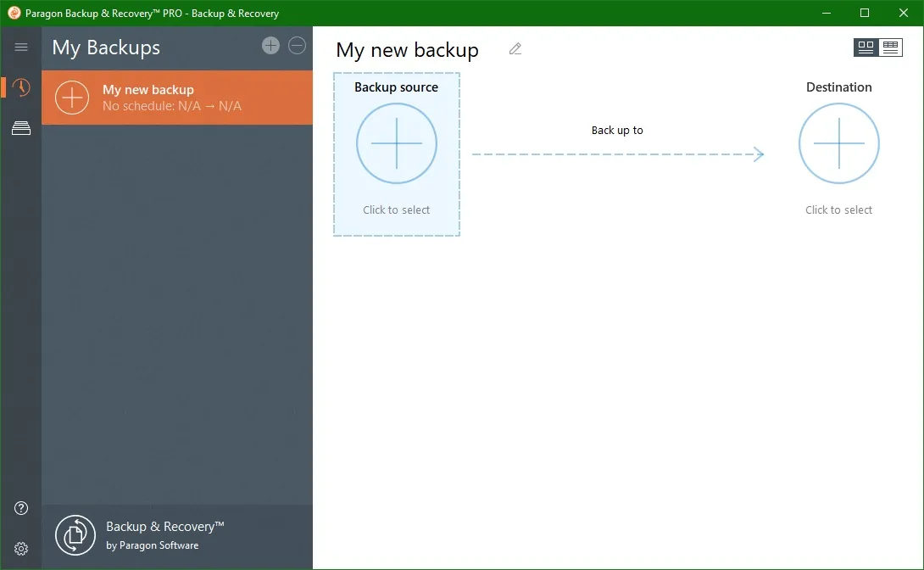The width and height of the screenshot is (924, 570).
Task: Click the 'My new backup' title heading
Action: click(x=407, y=50)
